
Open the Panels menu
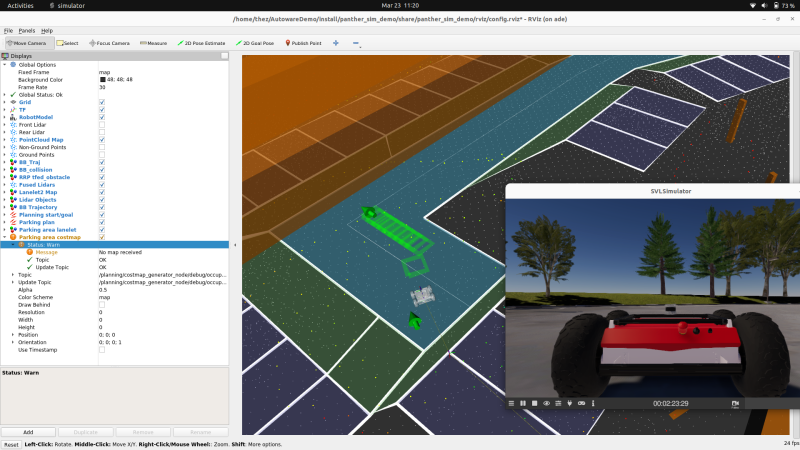26,30
